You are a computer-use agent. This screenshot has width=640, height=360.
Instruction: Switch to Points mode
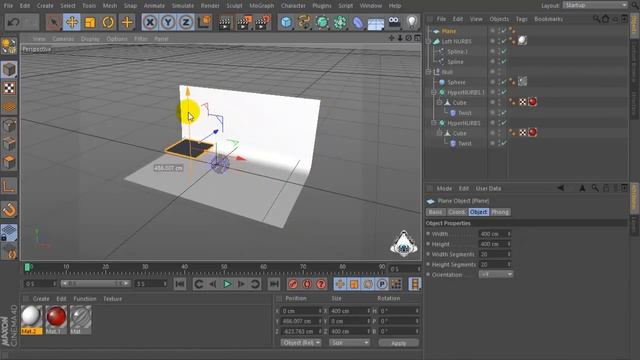click(x=9, y=126)
